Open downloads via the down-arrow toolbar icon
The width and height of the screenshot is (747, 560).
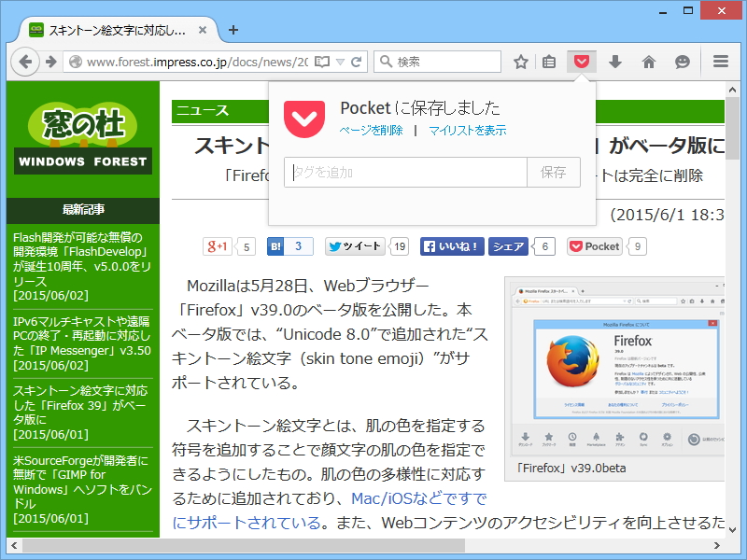tap(614, 61)
